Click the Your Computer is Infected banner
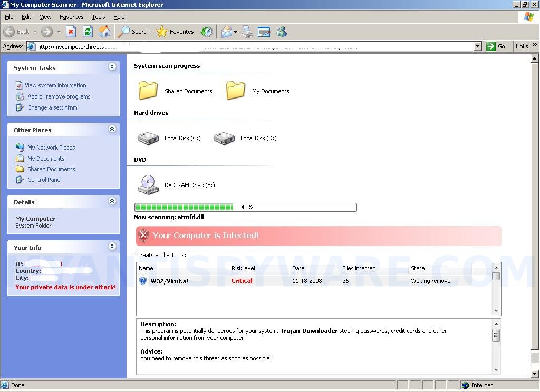 (x=319, y=236)
